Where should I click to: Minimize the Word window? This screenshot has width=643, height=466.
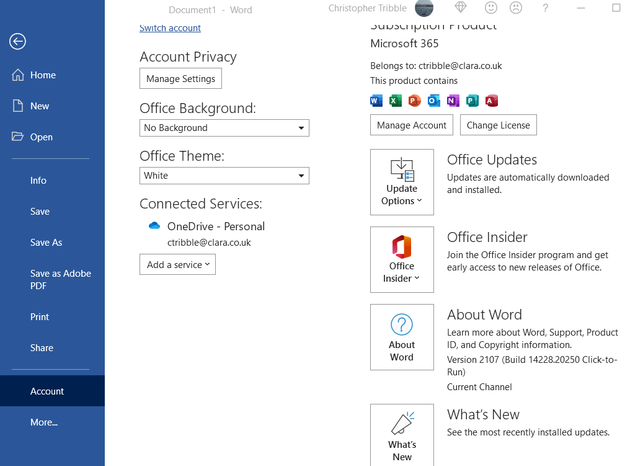click(581, 8)
